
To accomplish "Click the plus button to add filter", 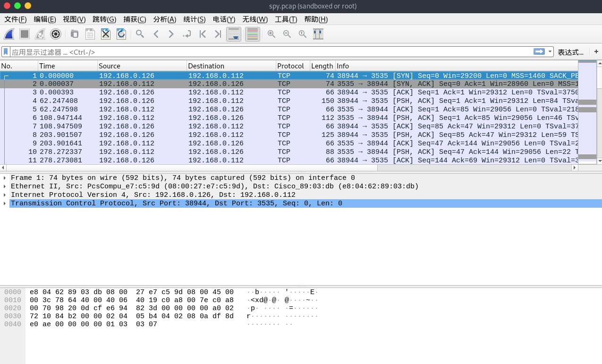I will pyautogui.click(x=596, y=51).
